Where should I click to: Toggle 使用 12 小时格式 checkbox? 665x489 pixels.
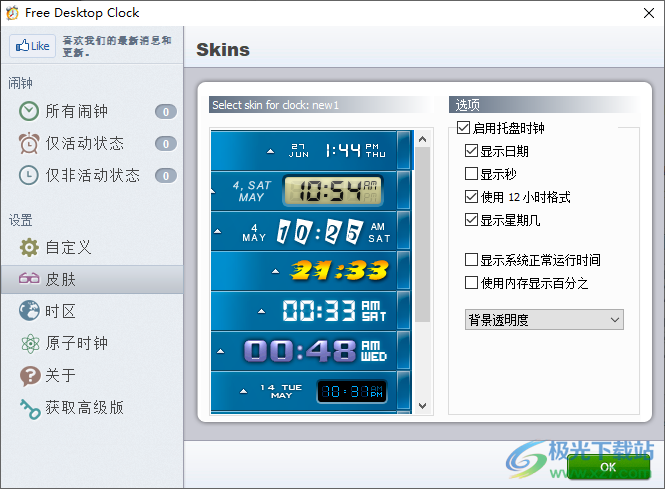[x=471, y=196]
